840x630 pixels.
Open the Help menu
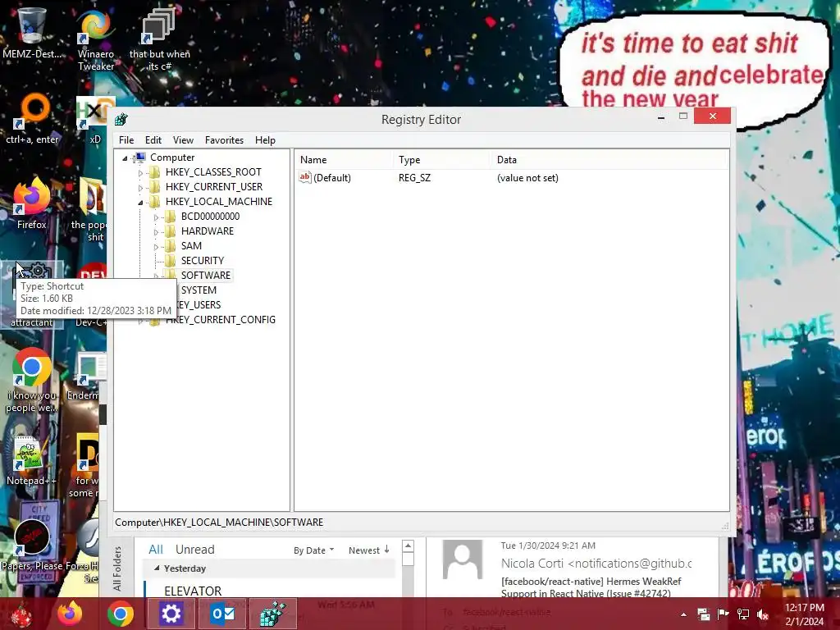(265, 139)
